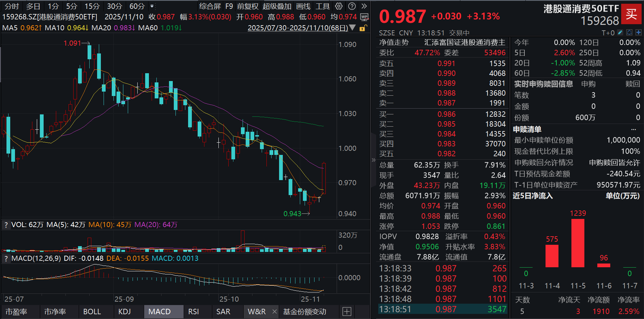
Task: Add new indicator tab plus icon
Action: pos(347,312)
